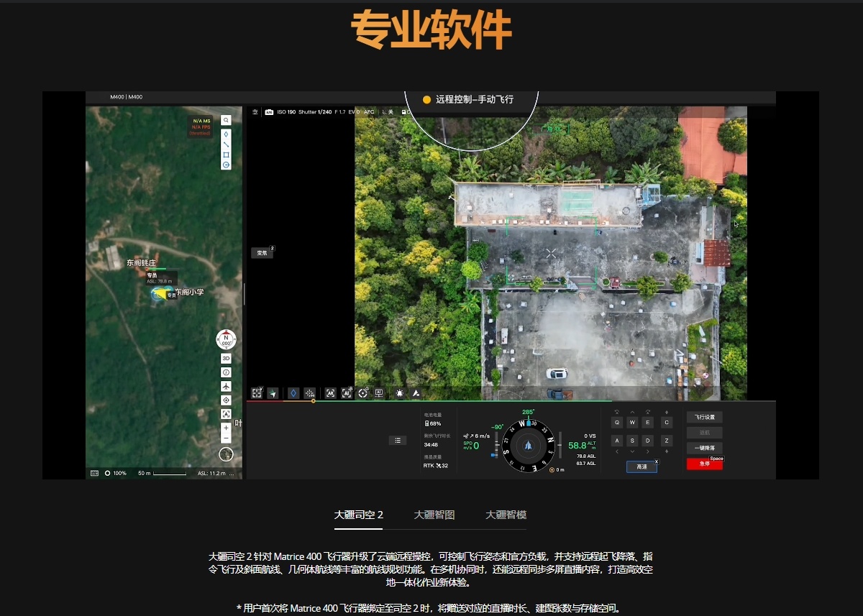The image size is (863, 616).
Task: Open the map info icon
Action: point(226,372)
